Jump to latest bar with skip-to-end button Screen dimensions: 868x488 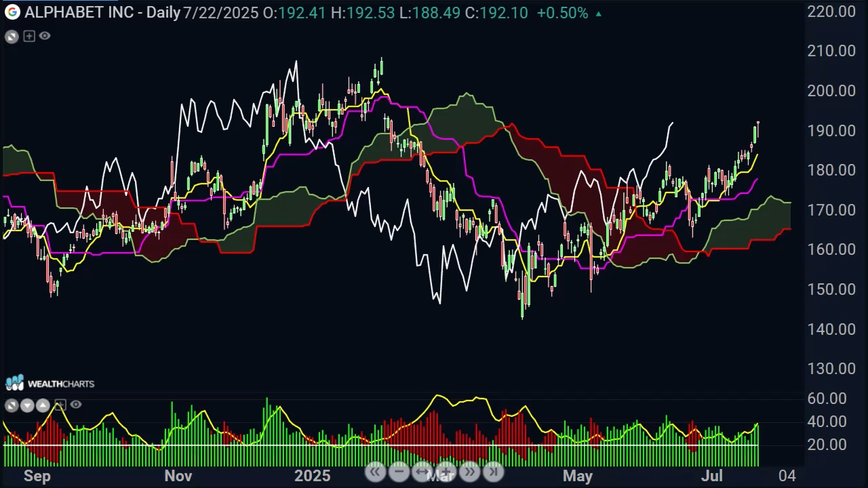click(493, 472)
